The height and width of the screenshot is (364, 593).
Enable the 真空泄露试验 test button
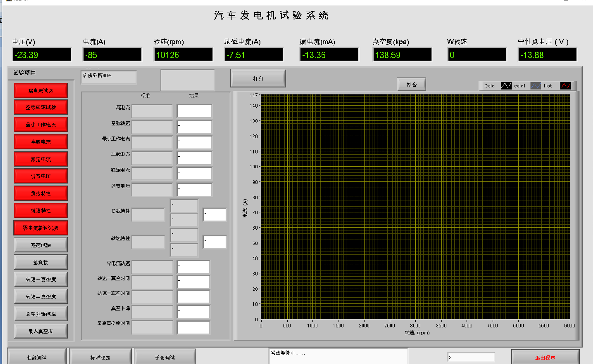pos(40,313)
